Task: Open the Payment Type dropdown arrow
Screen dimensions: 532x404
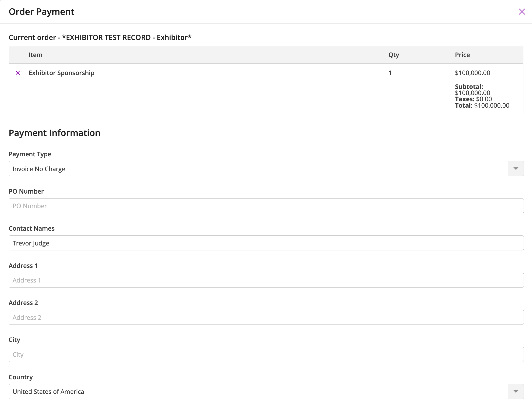Action: click(x=515, y=169)
